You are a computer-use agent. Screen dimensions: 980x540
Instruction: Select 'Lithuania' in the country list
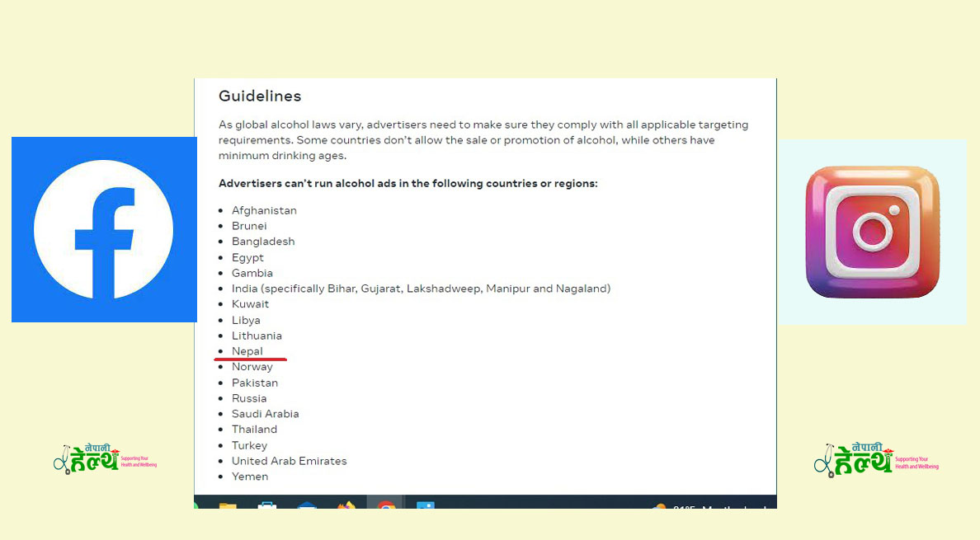[x=257, y=336]
